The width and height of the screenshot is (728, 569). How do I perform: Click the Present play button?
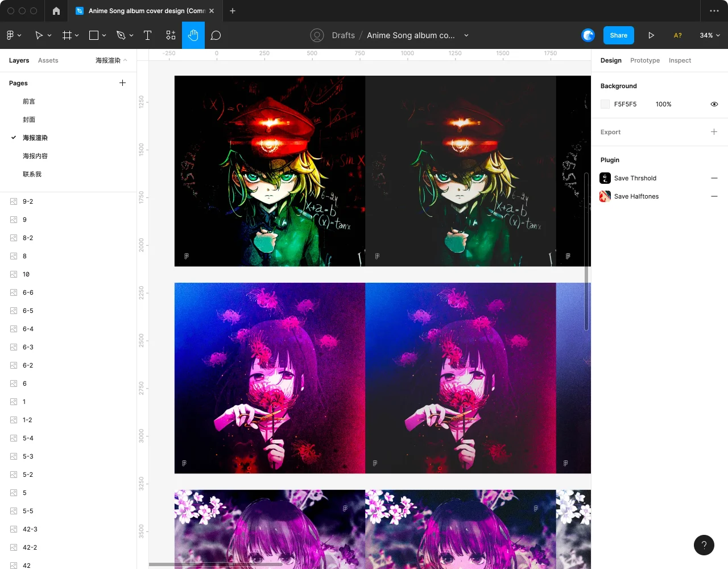pyautogui.click(x=651, y=35)
